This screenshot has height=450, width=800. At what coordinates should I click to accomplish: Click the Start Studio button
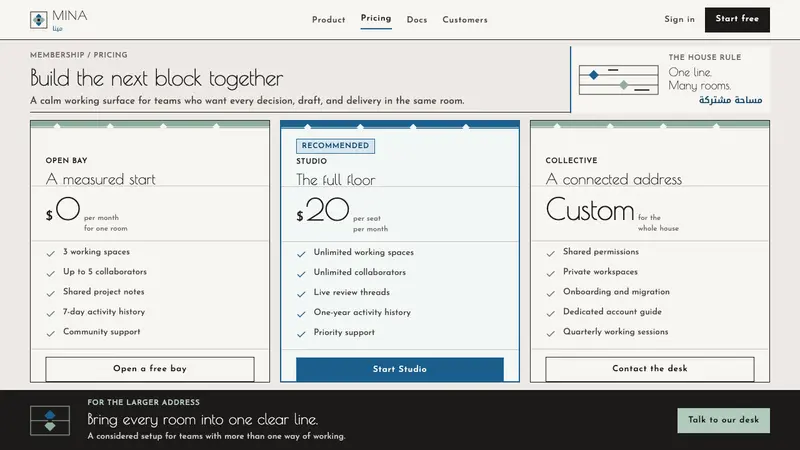click(400, 369)
